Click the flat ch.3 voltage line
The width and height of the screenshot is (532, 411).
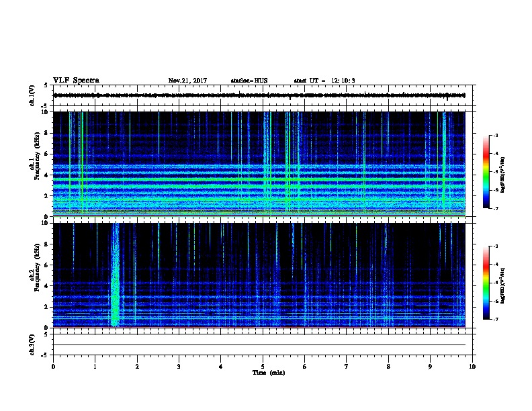[259, 345]
